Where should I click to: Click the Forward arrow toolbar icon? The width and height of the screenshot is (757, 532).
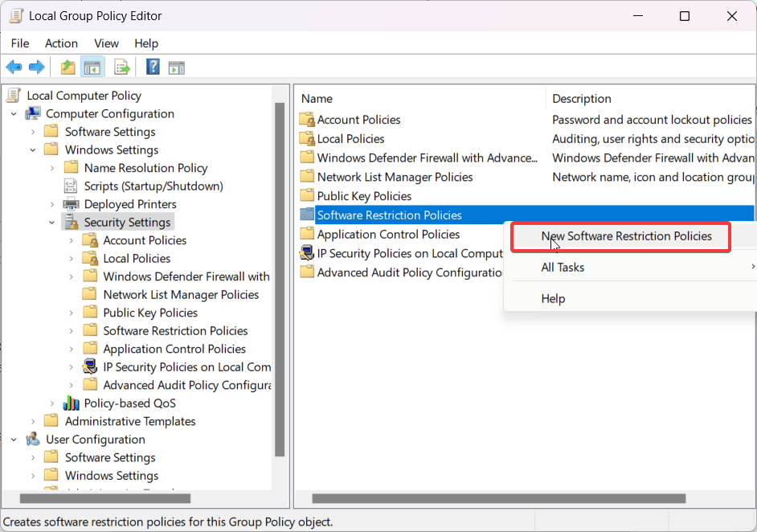[x=37, y=68]
